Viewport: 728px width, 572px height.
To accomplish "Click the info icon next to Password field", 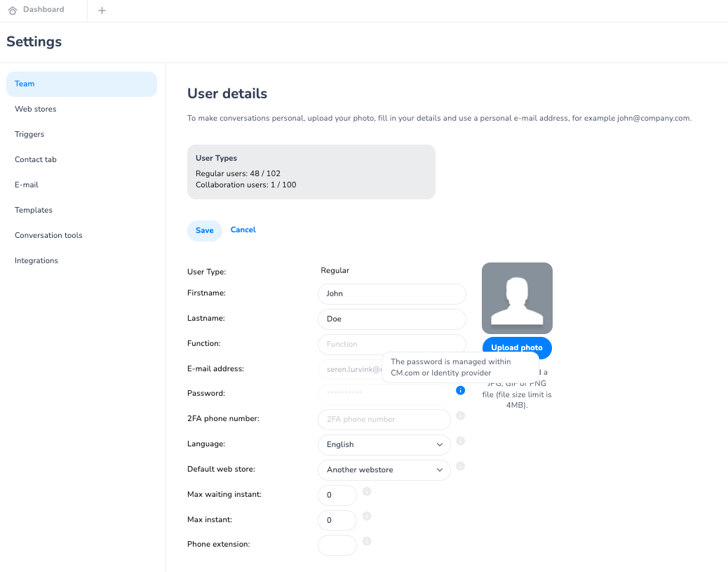I will pyautogui.click(x=460, y=390).
